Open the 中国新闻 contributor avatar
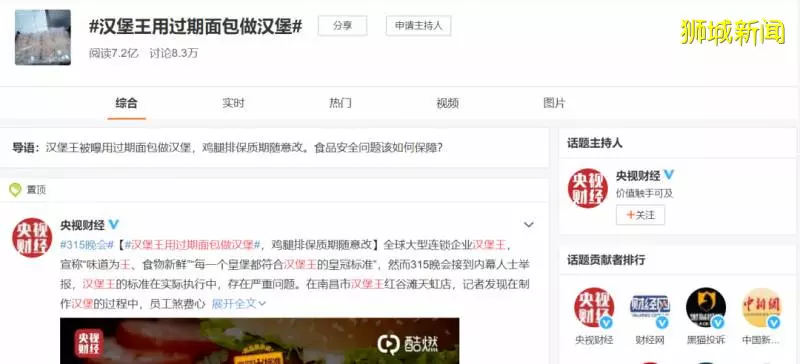This screenshot has height=364, width=800. pyautogui.click(x=761, y=308)
